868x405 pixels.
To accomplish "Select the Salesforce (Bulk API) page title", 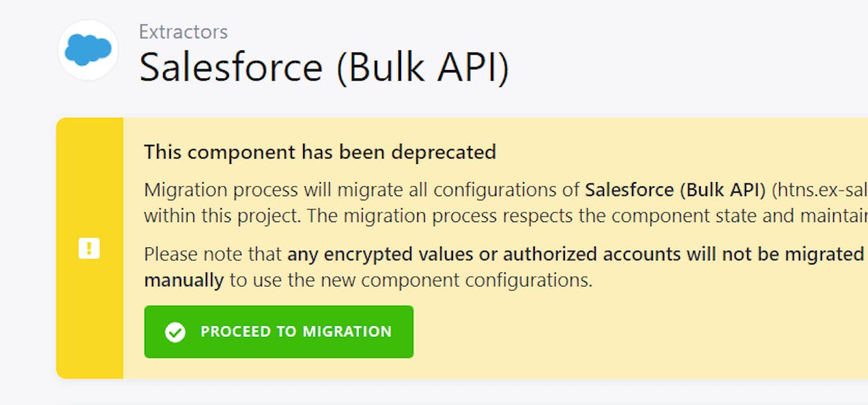I will point(324,67).
